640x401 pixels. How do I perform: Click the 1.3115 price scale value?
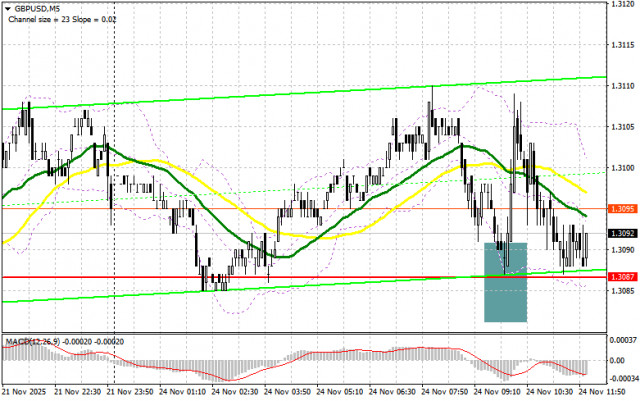(623, 45)
